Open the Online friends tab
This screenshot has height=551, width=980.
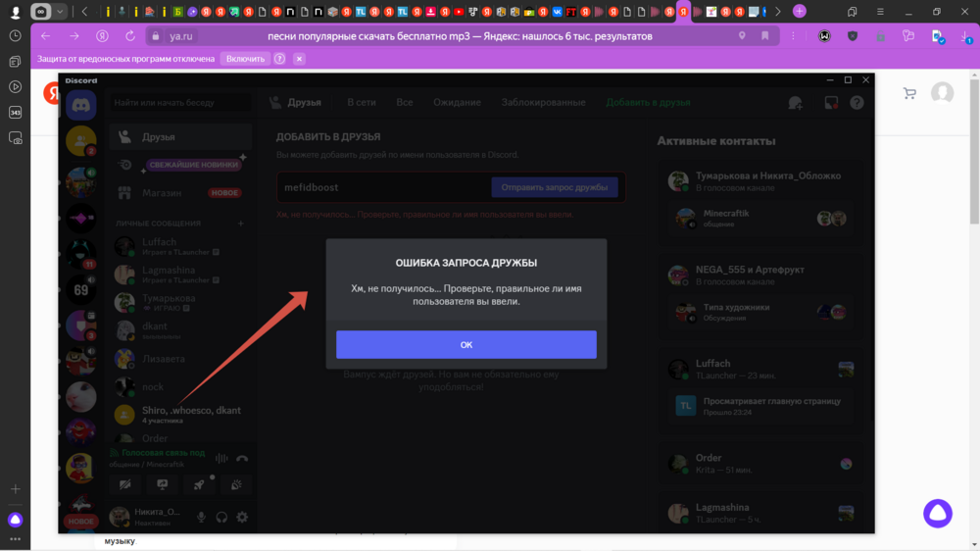click(362, 103)
